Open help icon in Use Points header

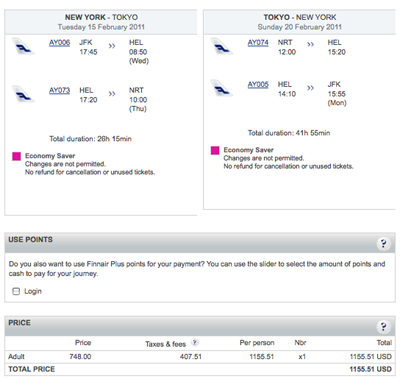383,243
